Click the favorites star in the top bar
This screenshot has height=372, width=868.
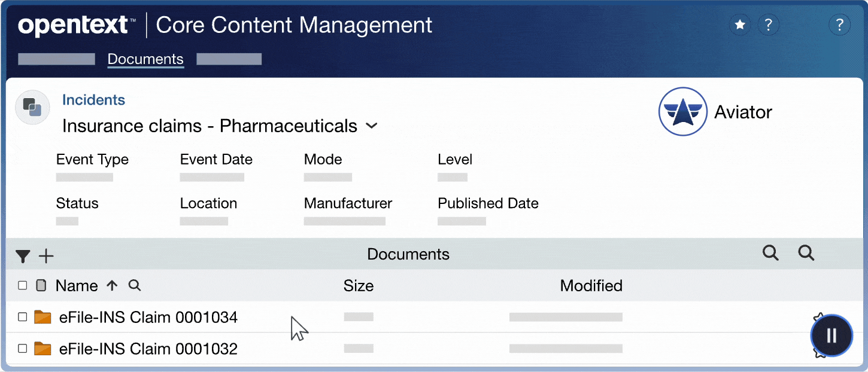pos(740,25)
